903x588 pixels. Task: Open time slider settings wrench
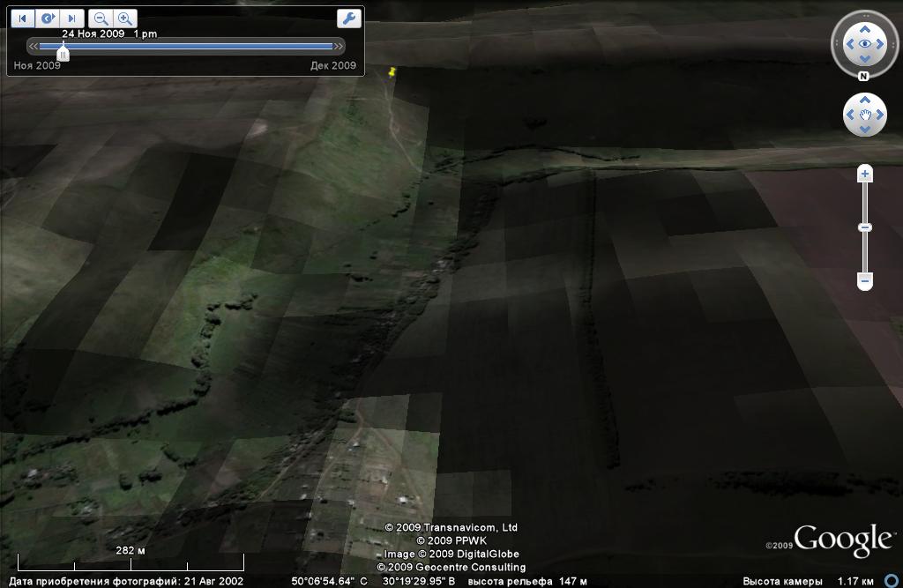pyautogui.click(x=348, y=18)
